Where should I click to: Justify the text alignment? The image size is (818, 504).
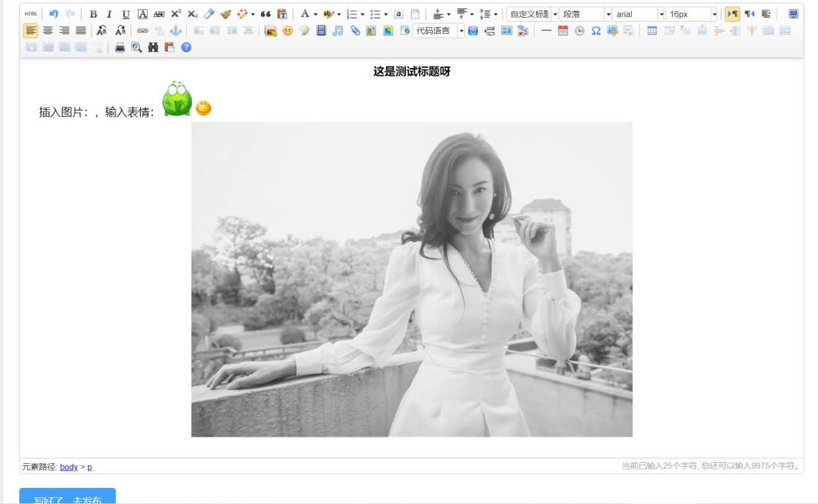click(x=81, y=30)
